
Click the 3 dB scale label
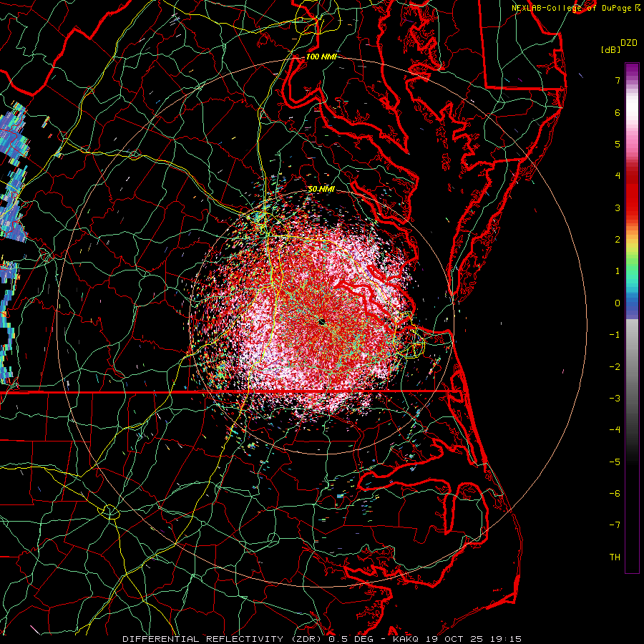click(618, 208)
